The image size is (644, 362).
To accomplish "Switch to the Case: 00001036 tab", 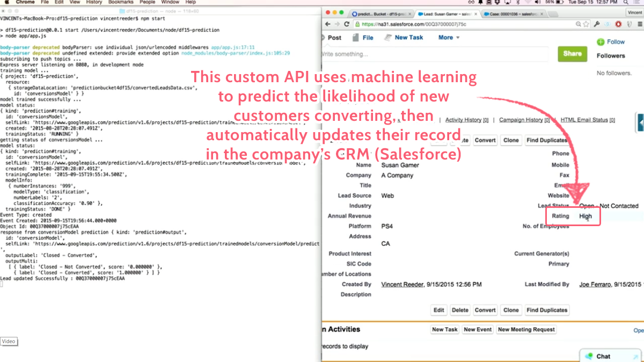I will pos(510,14).
